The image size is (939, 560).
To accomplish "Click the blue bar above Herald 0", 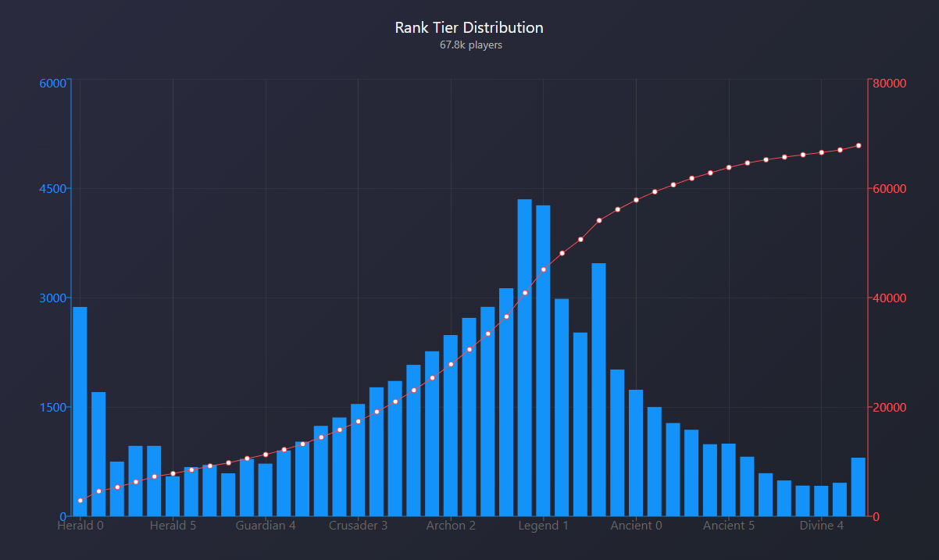I will pyautogui.click(x=80, y=412).
